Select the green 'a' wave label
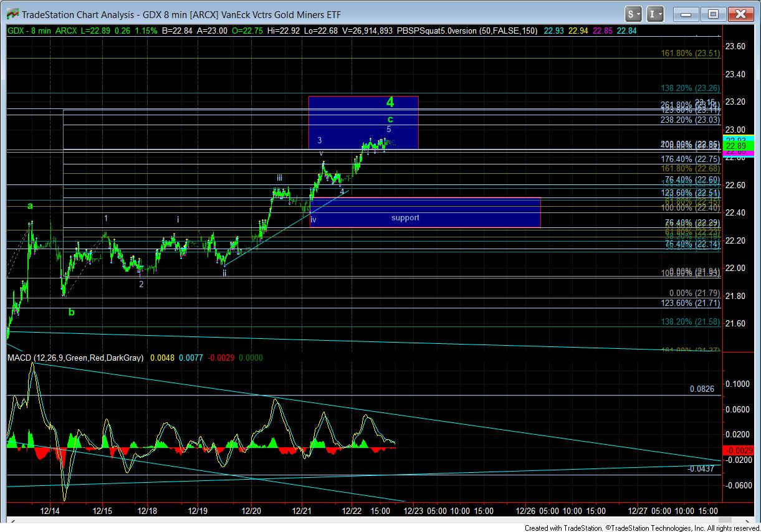The image size is (761, 532). (x=29, y=206)
